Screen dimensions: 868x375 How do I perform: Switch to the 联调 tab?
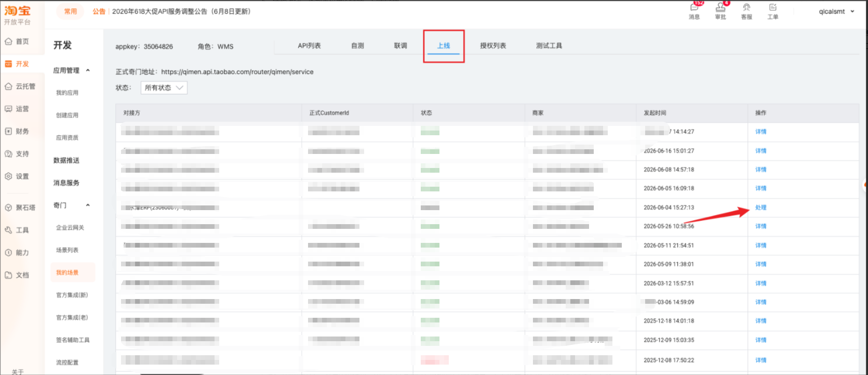tap(400, 46)
